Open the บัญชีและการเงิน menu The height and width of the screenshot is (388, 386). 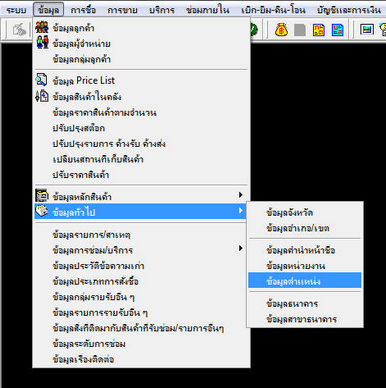coord(348,10)
